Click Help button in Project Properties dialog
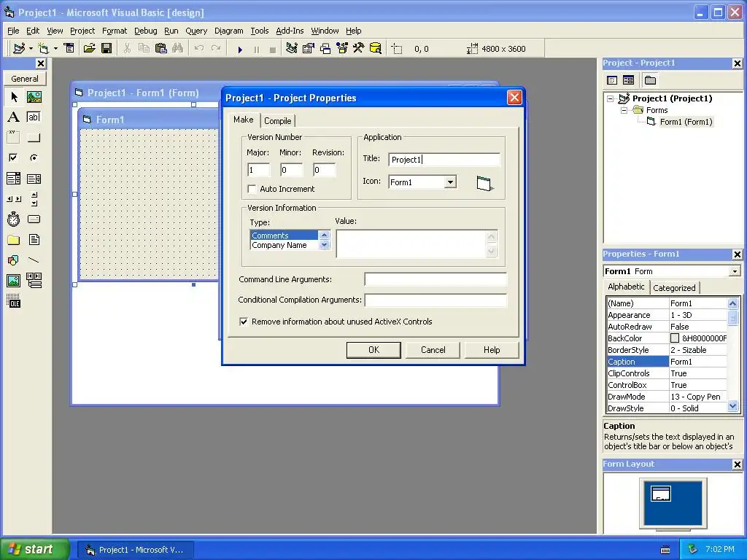747x560 pixels. (x=492, y=350)
